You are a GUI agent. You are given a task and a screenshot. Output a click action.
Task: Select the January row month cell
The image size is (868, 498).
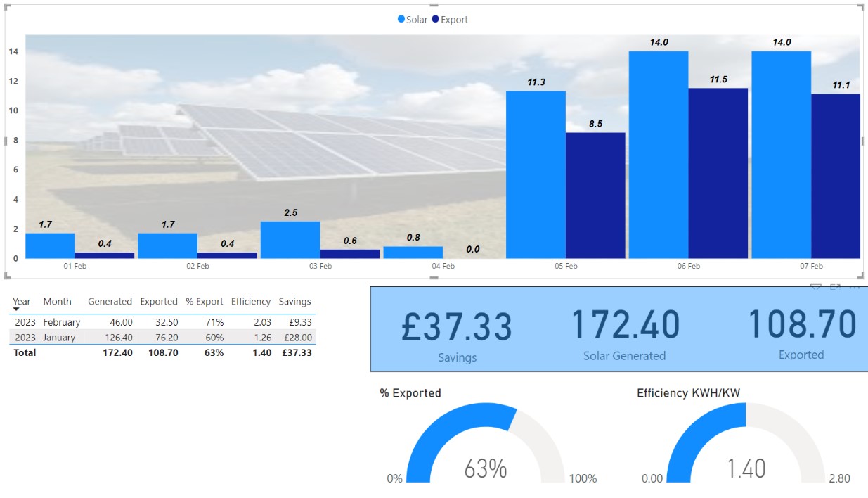coord(59,338)
